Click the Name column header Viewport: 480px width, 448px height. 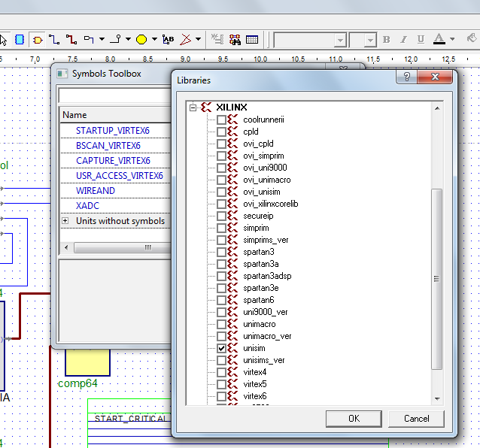click(x=115, y=115)
